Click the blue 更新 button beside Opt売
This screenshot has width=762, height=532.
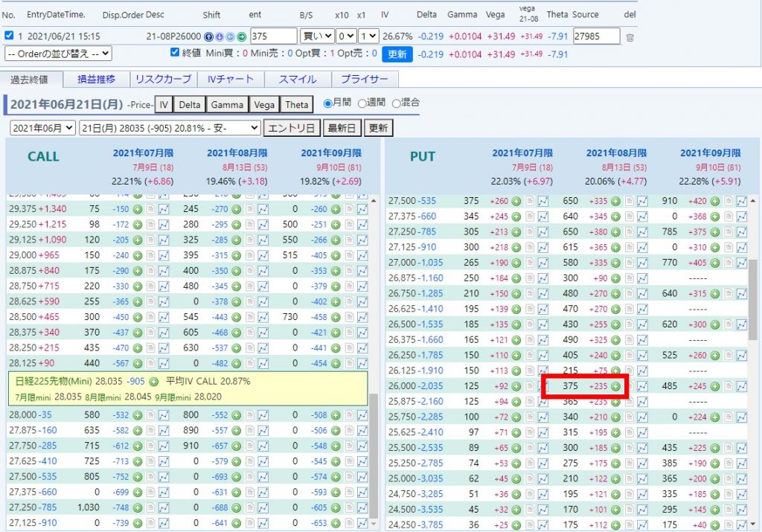(x=397, y=54)
